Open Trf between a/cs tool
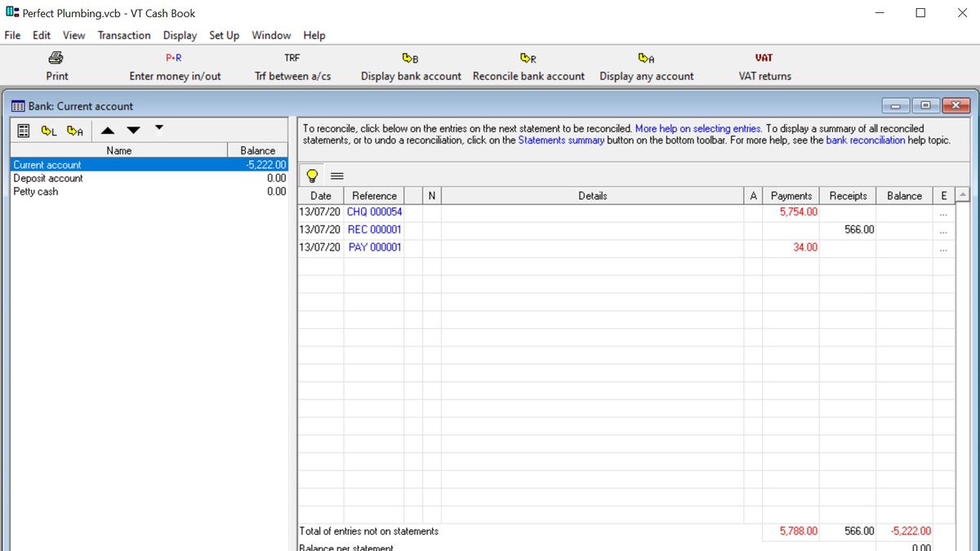Viewport: 980px width, 551px height. (x=292, y=66)
